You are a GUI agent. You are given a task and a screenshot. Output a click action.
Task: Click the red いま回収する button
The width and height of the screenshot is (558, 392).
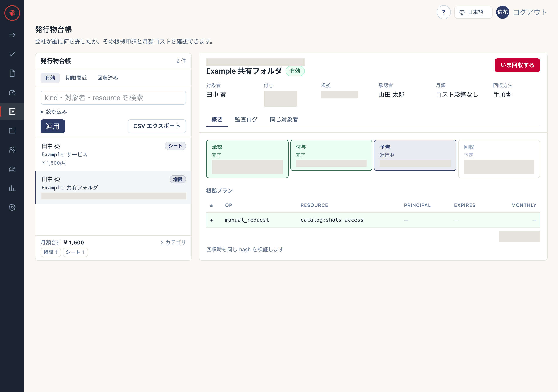coord(517,65)
